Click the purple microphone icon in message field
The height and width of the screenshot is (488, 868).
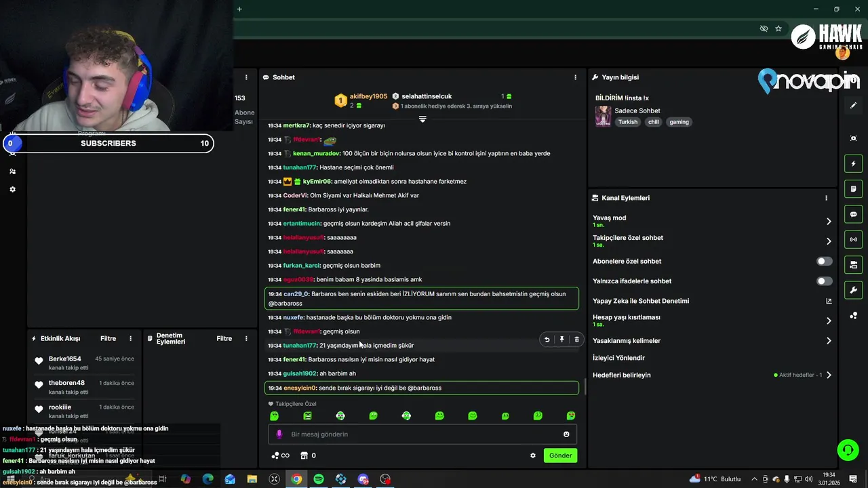[279, 434]
